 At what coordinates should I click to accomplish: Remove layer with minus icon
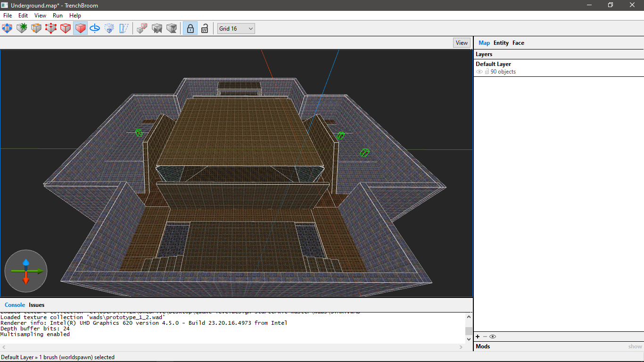[485, 337]
